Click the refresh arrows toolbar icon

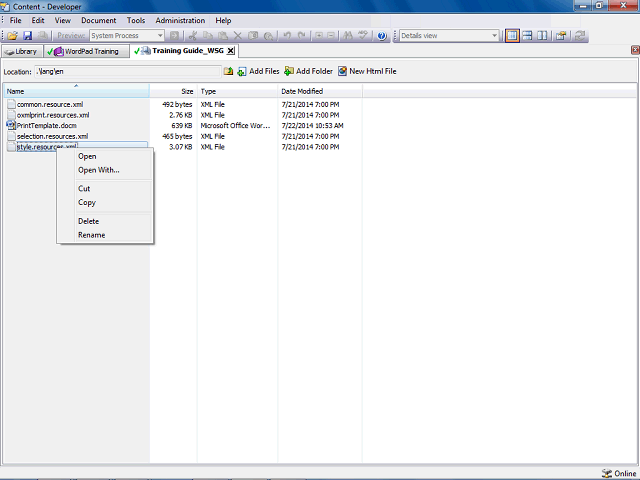(x=580, y=36)
